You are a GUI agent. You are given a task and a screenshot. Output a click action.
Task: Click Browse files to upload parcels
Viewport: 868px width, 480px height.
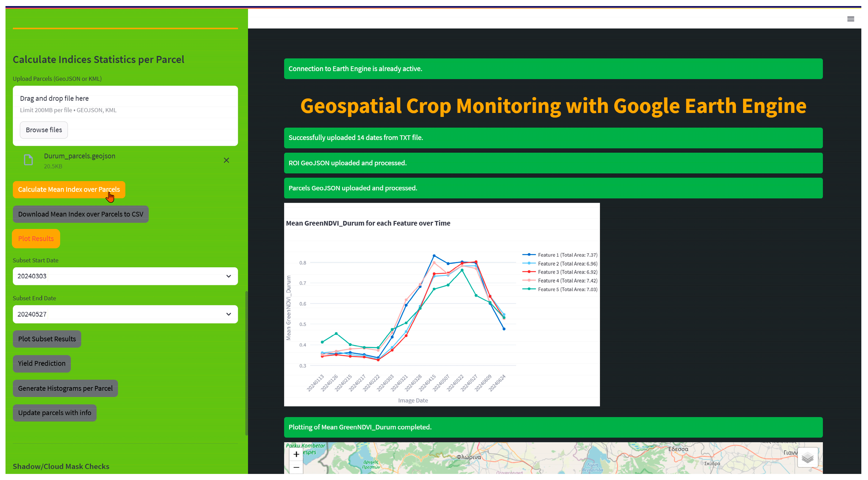44,130
